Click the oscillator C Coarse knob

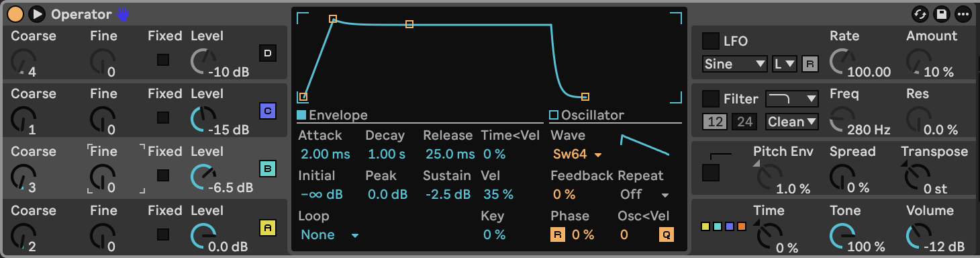[24, 119]
